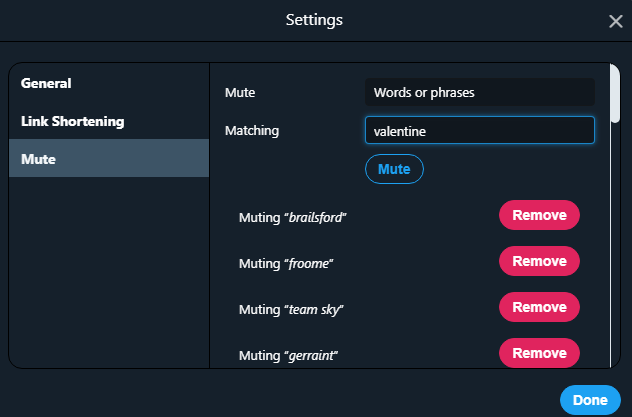Remove the muted phrase 'team sky'
632x417 pixels.
click(539, 307)
